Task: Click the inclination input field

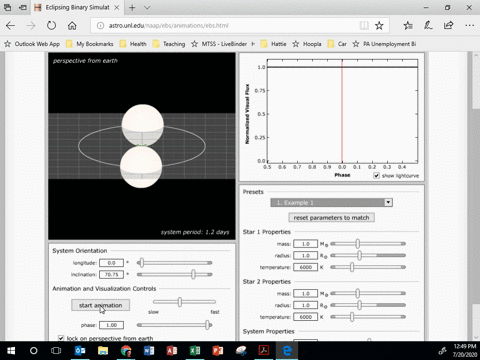Action: (111, 274)
